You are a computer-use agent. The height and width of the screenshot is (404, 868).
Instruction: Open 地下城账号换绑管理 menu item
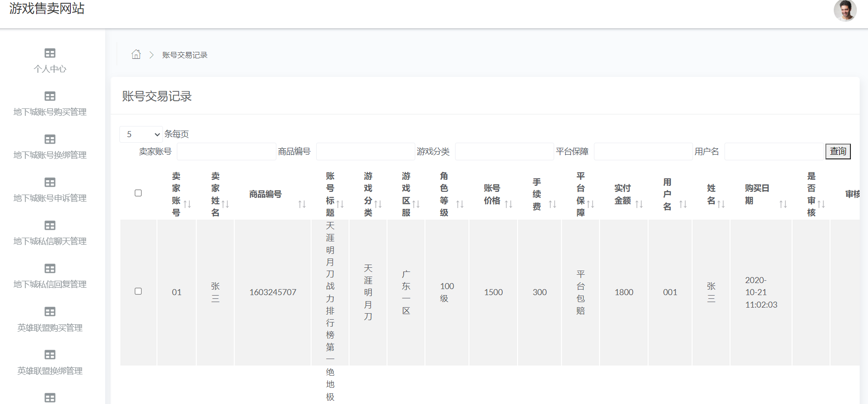pos(50,155)
